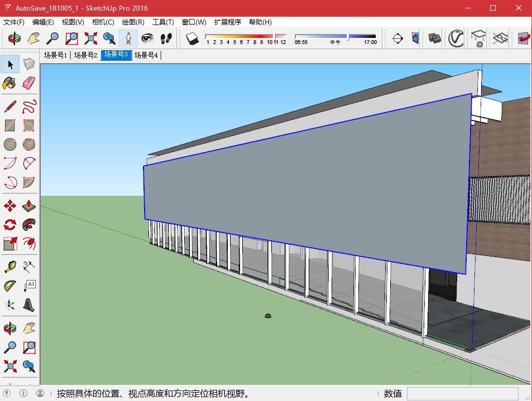Click the 数值 measurements input box
Image resolution: width=532 pixels, height=401 pixels.
point(463,394)
